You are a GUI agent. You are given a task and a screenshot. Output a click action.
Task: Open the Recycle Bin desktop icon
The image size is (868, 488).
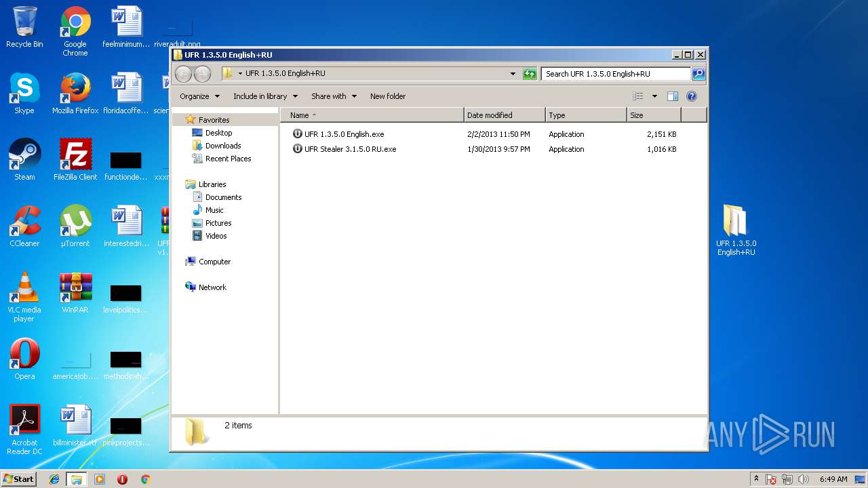pyautogui.click(x=24, y=27)
